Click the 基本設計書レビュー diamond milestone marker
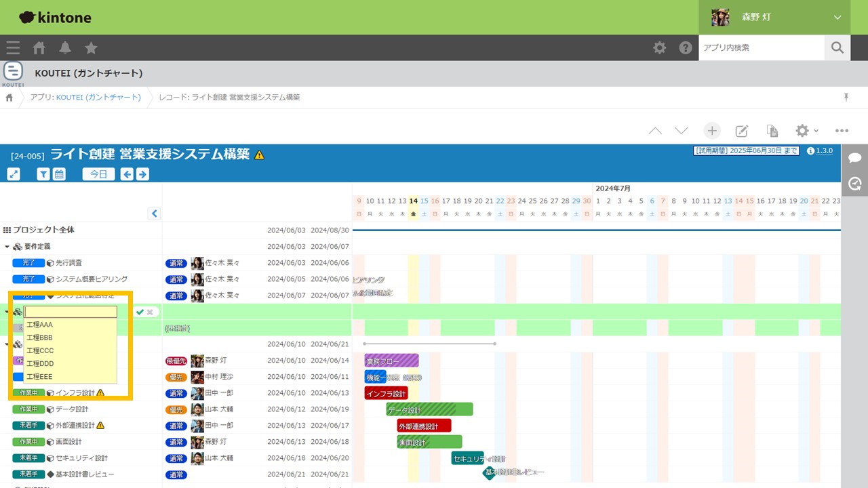868x488 pixels. (490, 472)
